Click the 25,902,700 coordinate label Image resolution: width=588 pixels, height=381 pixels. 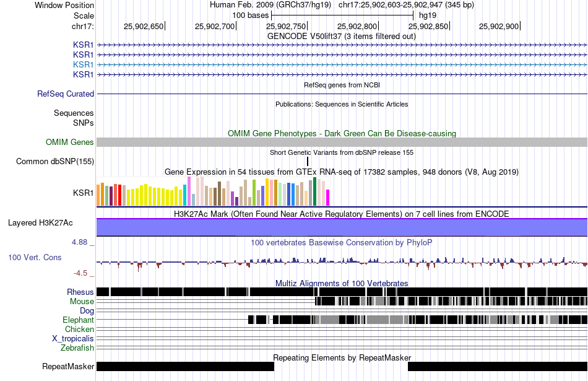click(x=215, y=26)
